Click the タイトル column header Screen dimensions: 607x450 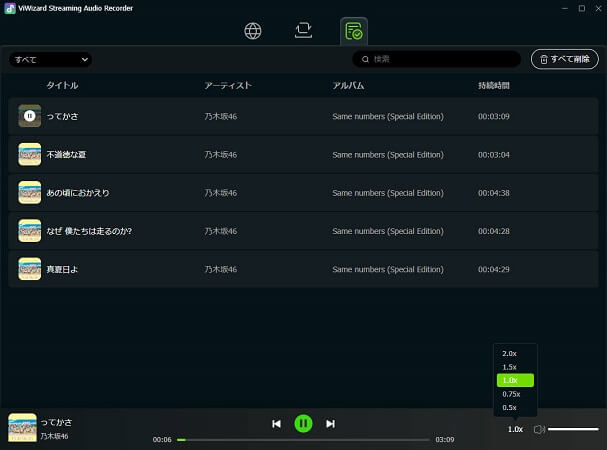tap(62, 86)
